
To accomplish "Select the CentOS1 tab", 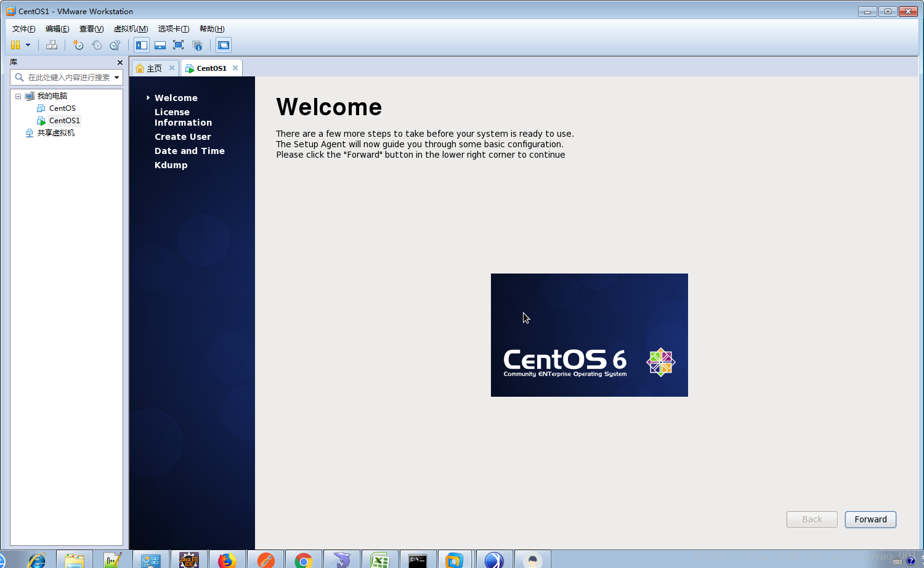I will [x=211, y=68].
